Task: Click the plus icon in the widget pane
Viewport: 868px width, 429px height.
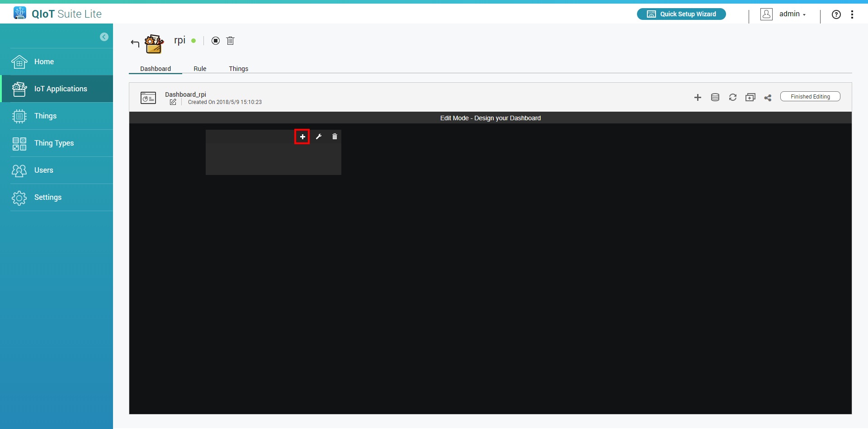Action: 302,137
